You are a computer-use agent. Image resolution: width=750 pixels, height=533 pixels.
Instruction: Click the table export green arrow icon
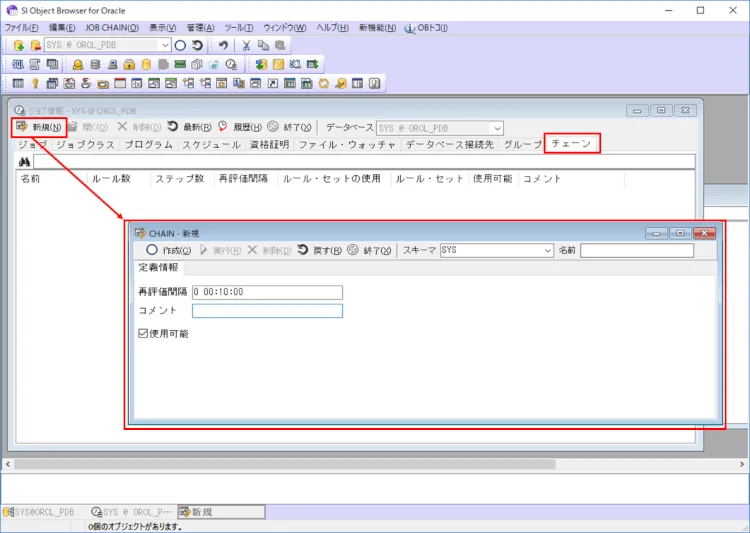[312, 64]
